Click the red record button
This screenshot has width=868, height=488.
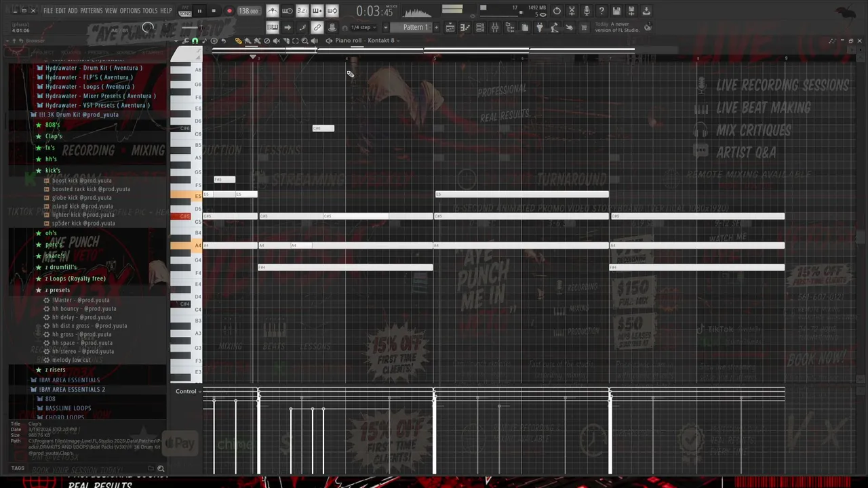[x=229, y=11]
